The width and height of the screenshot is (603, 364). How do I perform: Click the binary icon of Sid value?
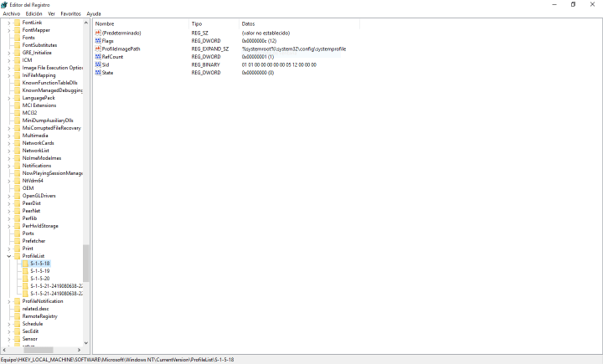pos(98,64)
